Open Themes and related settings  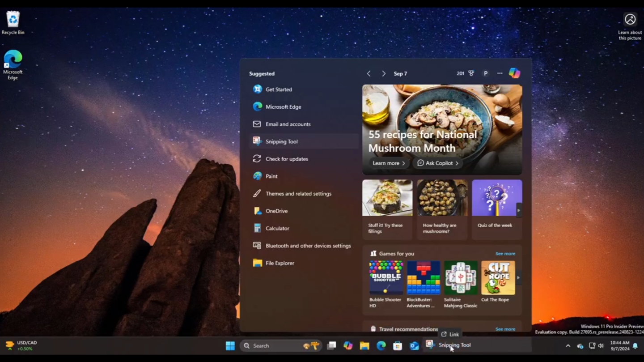point(304,194)
